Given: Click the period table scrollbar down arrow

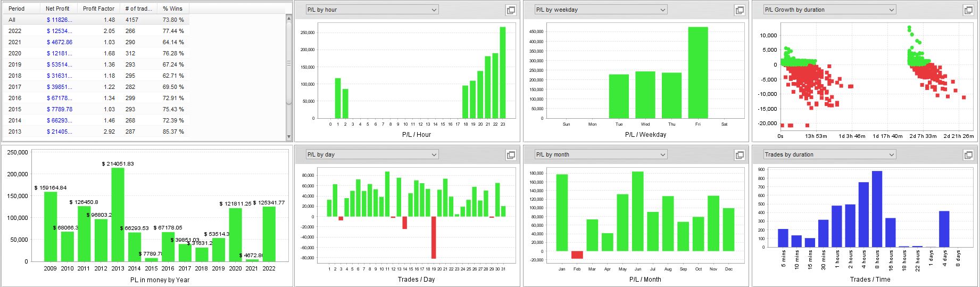Looking at the screenshot, I should (x=289, y=137).
